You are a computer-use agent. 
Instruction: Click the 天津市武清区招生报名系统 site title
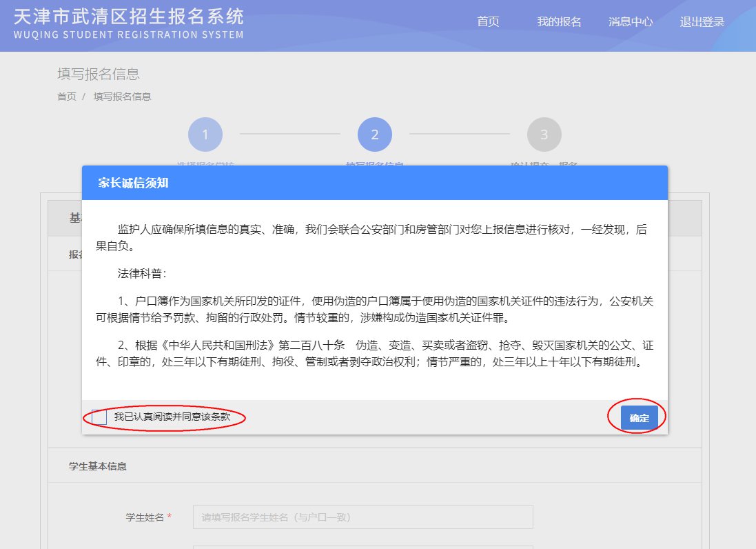tap(128, 15)
